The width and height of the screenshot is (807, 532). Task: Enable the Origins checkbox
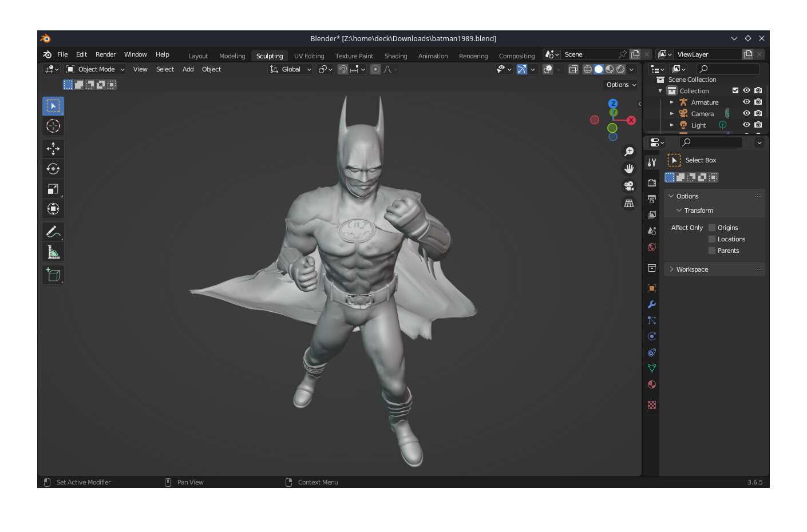click(712, 228)
